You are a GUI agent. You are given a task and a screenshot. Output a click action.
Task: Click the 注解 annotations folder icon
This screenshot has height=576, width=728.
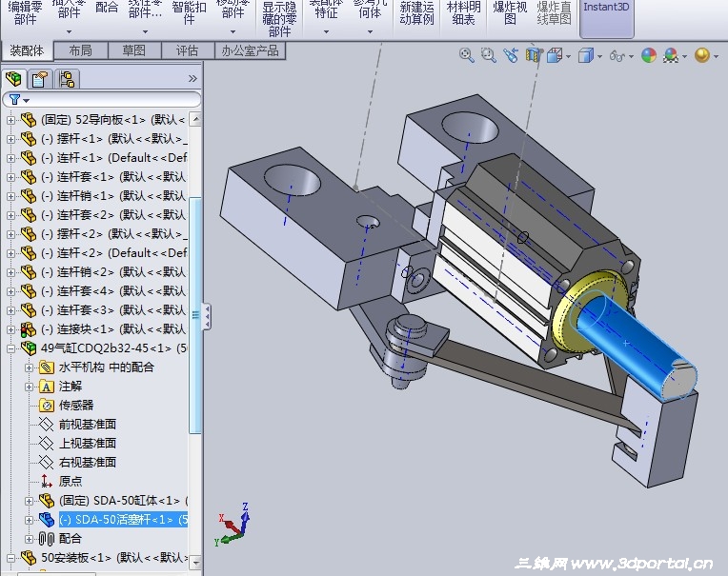(x=47, y=386)
